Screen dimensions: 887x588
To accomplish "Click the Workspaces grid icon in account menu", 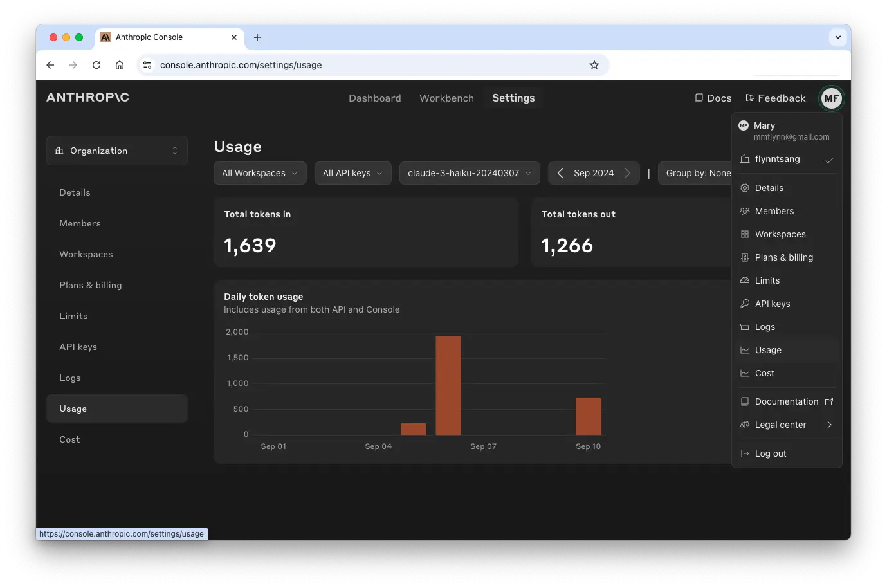I will 745,234.
